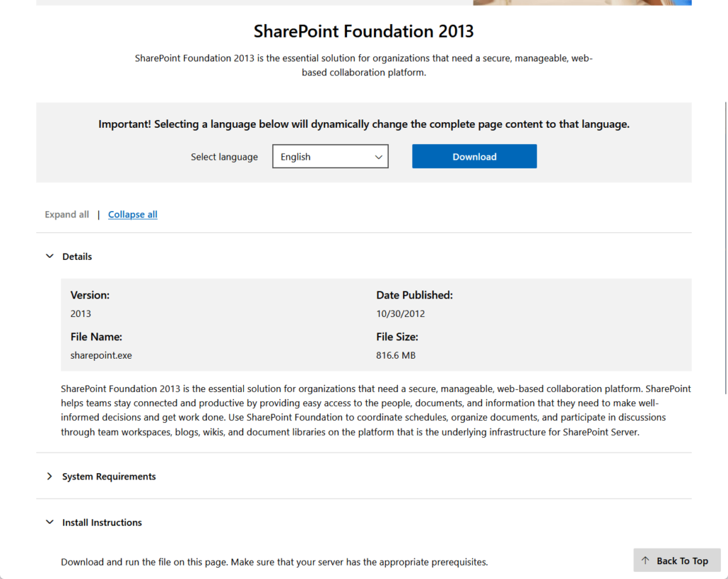The height and width of the screenshot is (579, 728).
Task: Click the Date Published: label
Action: point(414,295)
